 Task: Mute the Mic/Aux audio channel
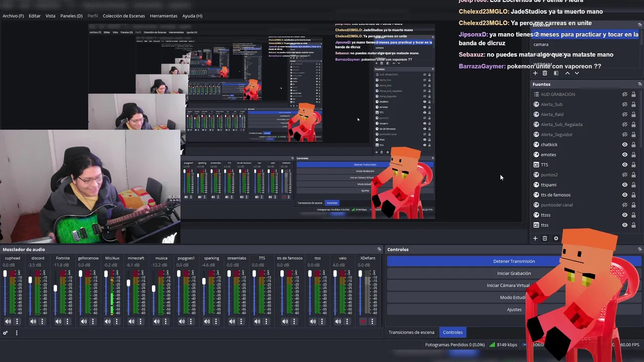[x=107, y=321]
